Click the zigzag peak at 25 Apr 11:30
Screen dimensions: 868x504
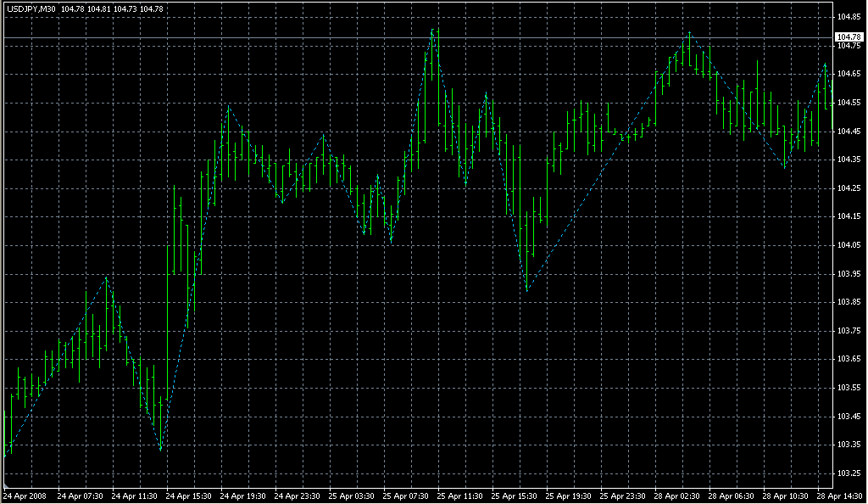point(487,93)
